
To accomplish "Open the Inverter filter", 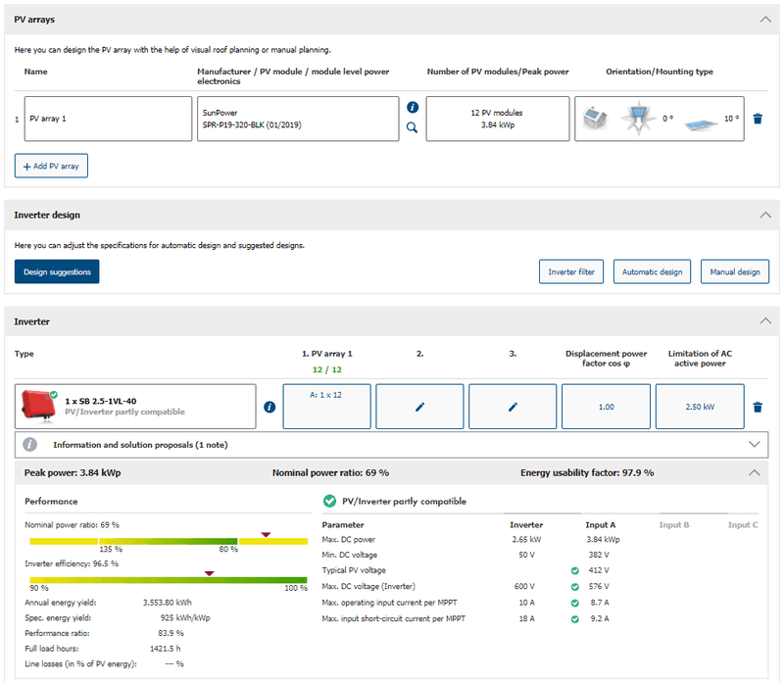I will [x=570, y=271].
